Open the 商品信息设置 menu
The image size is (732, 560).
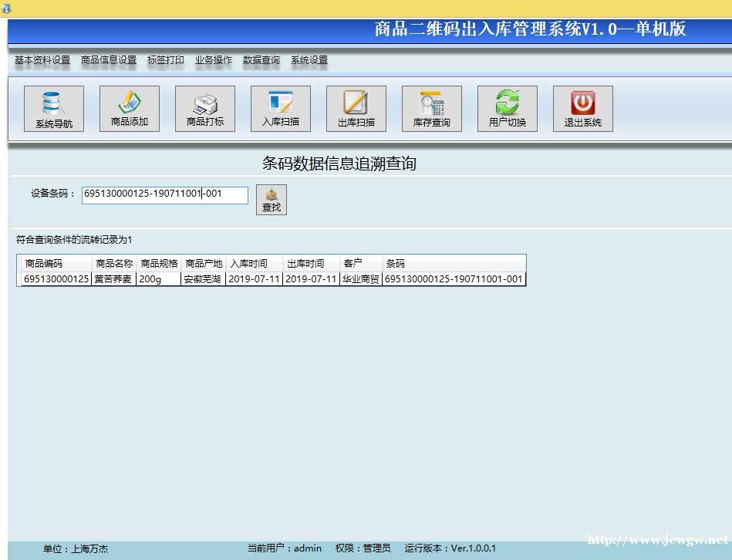click(x=108, y=60)
